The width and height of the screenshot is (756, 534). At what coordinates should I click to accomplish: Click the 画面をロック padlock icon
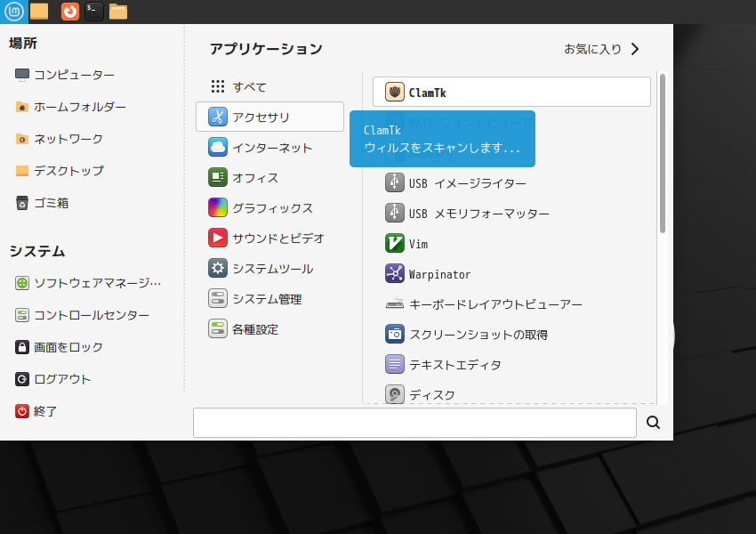[22, 347]
